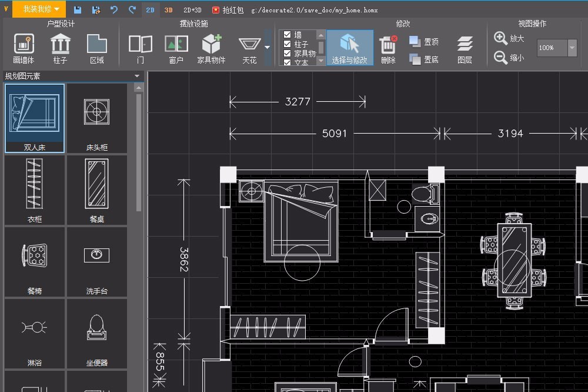Screen dimensions: 588x392
Task: Select the 画墙体 wall drawing tool
Action: coord(24,48)
